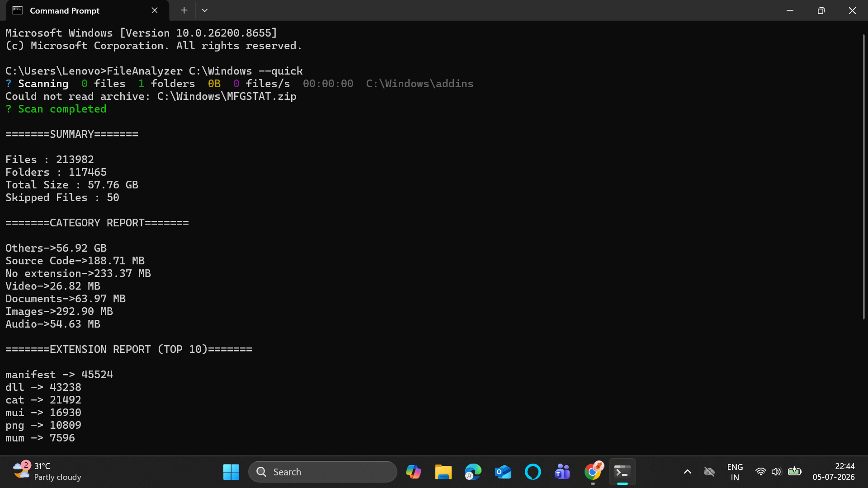Click the volume speaker icon
Screen dimensions: 868x488
click(x=776, y=472)
